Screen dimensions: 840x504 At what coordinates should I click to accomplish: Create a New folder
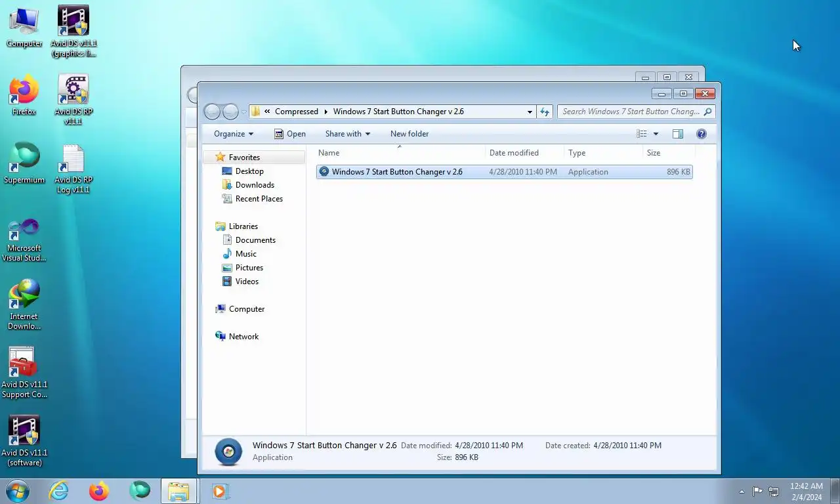409,134
